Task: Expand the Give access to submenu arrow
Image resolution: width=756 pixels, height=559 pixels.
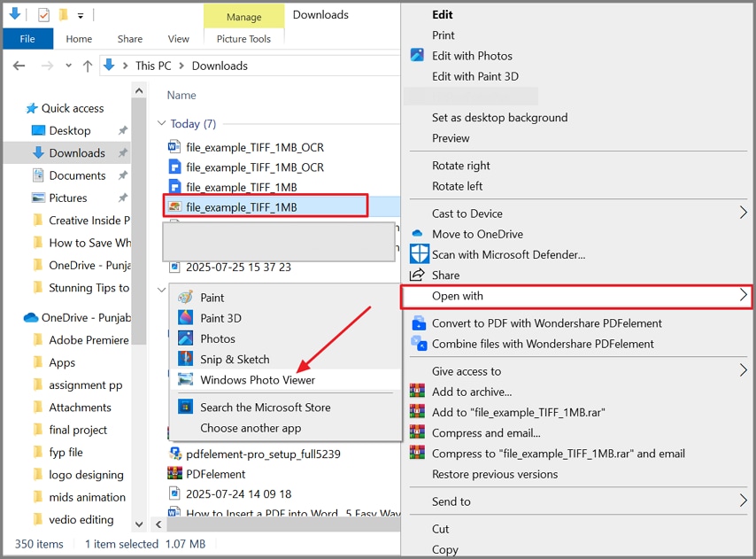Action: [743, 370]
